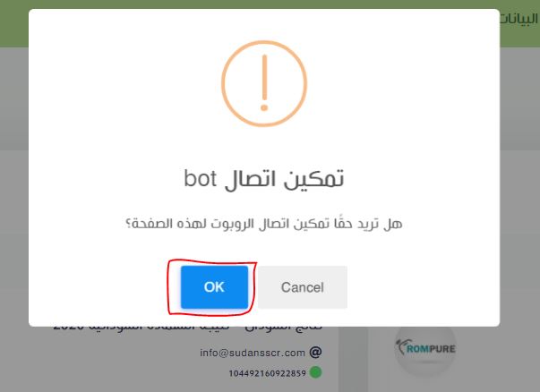
Task: Click the ROMPURE logo thumbnail
Action: tap(425, 348)
